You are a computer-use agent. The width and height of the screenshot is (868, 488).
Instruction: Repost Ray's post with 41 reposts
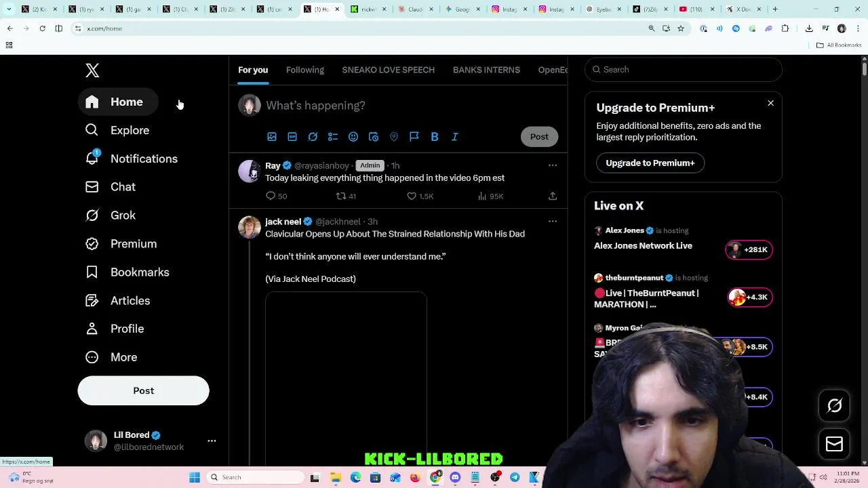[x=346, y=196]
